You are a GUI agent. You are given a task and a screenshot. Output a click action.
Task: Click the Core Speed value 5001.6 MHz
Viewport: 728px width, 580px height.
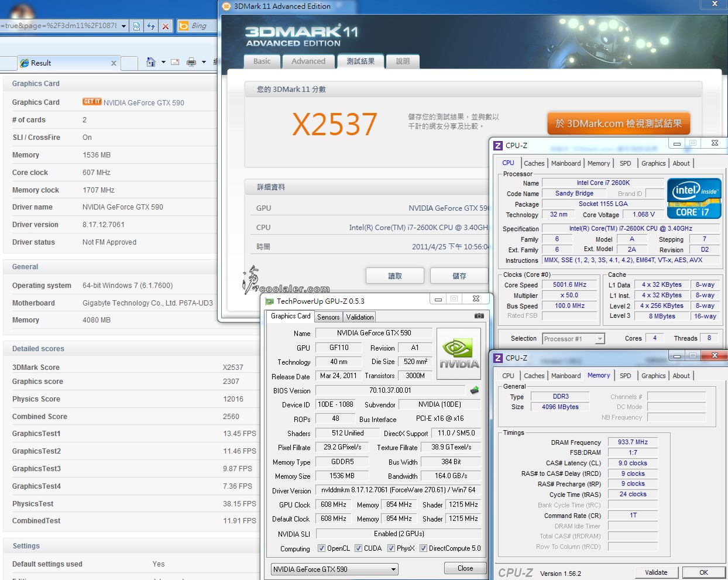pos(569,285)
